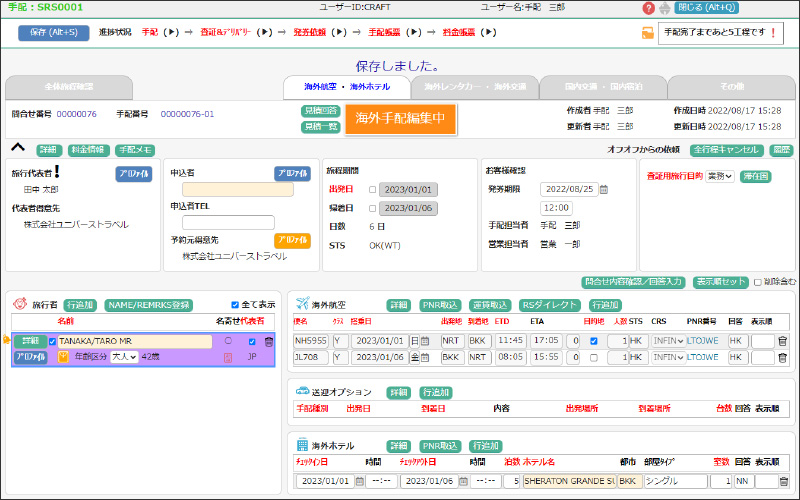Image resolution: width=800 pixels, height=500 pixels.
Task: Open calendar icon next to hotel check-in date
Action: pos(359,481)
